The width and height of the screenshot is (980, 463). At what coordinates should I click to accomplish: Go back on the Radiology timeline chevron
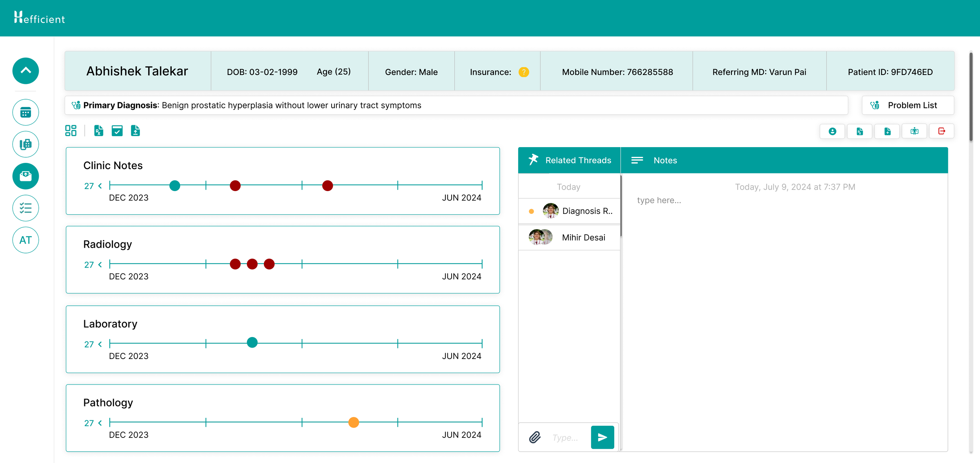tap(100, 265)
